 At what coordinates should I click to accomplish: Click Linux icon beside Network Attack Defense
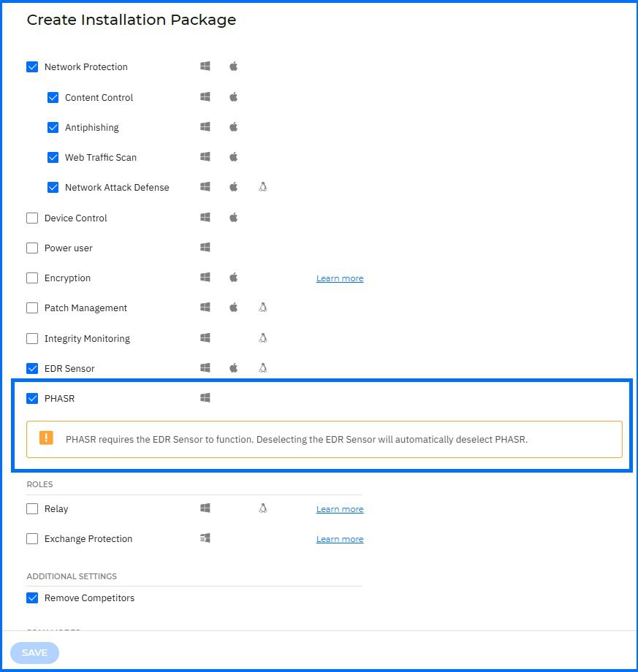point(263,187)
